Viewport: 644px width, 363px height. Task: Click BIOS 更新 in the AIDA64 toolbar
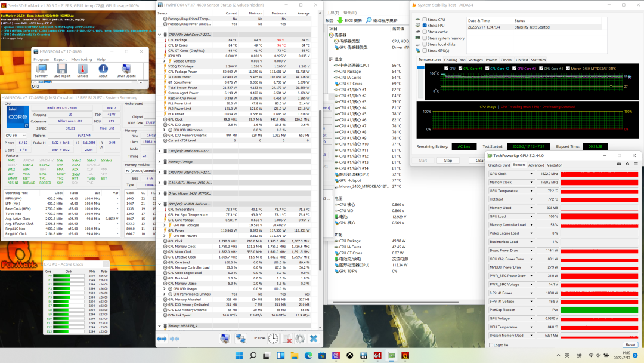click(349, 20)
